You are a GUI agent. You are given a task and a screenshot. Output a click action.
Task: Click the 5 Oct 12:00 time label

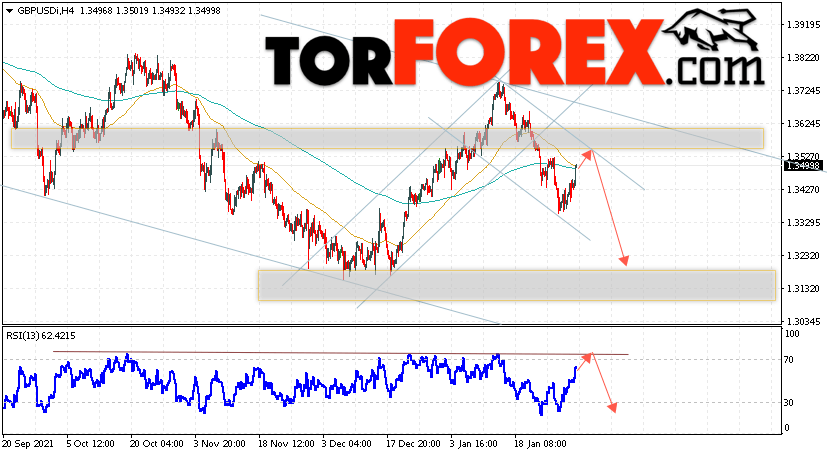91,444
